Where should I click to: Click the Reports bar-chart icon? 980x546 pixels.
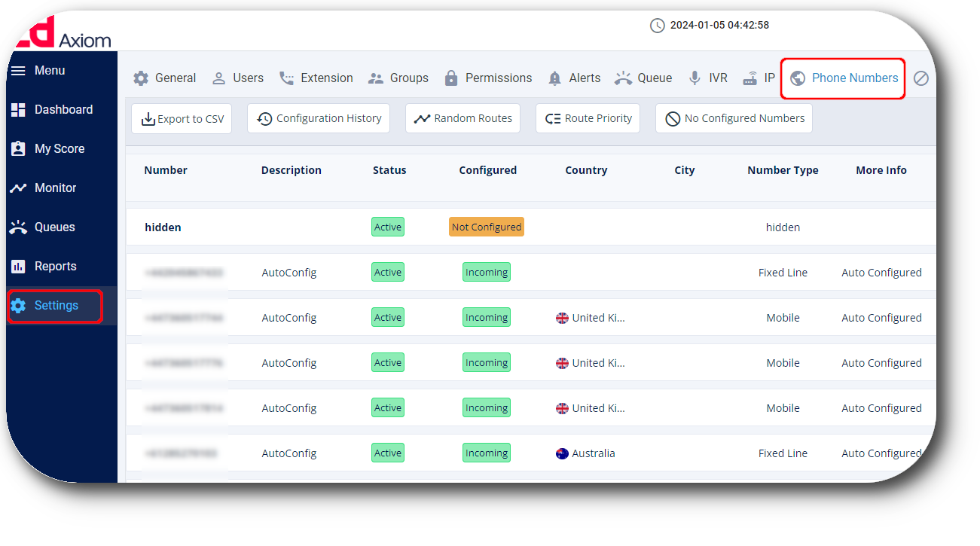(18, 267)
